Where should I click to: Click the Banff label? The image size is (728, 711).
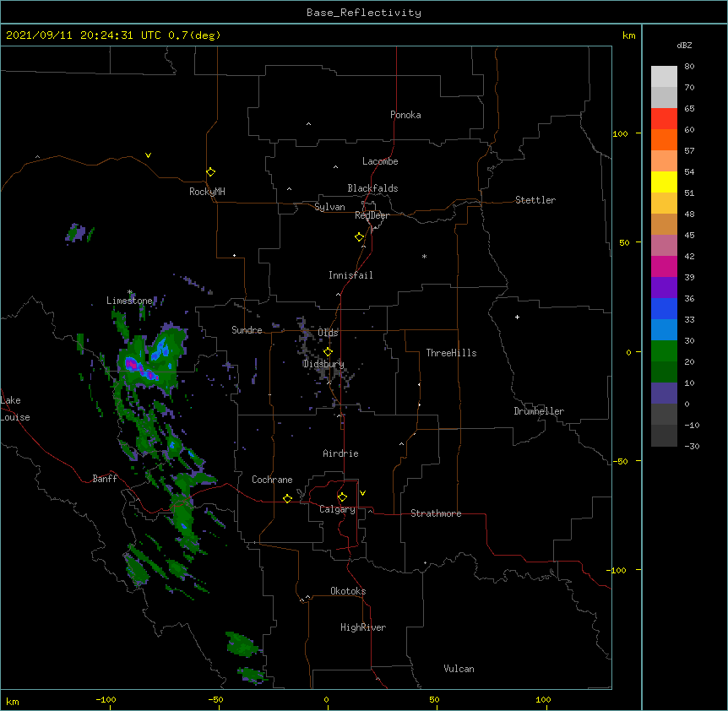105,479
